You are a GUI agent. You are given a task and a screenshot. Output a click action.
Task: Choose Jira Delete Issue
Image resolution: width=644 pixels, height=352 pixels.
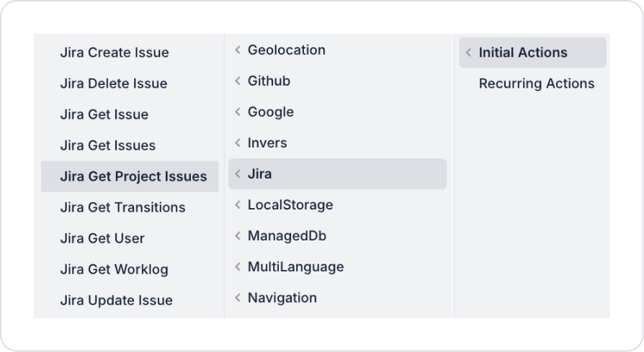click(x=114, y=84)
